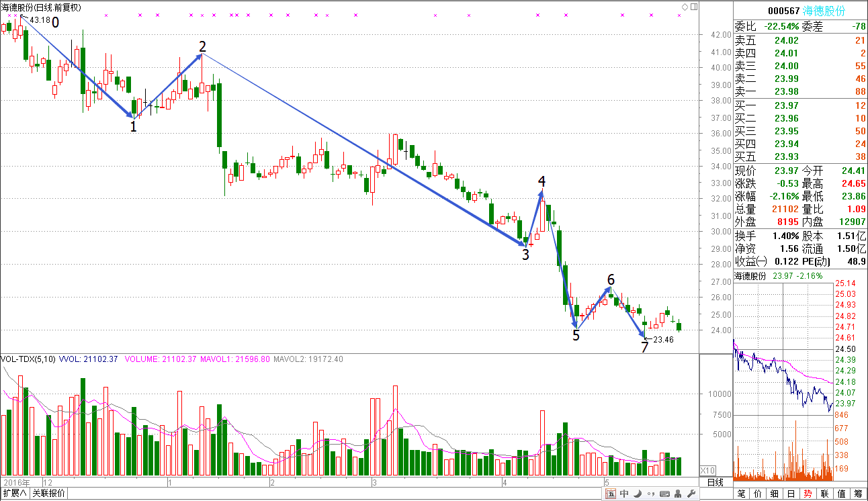Switch to the 日 tab

point(791,494)
